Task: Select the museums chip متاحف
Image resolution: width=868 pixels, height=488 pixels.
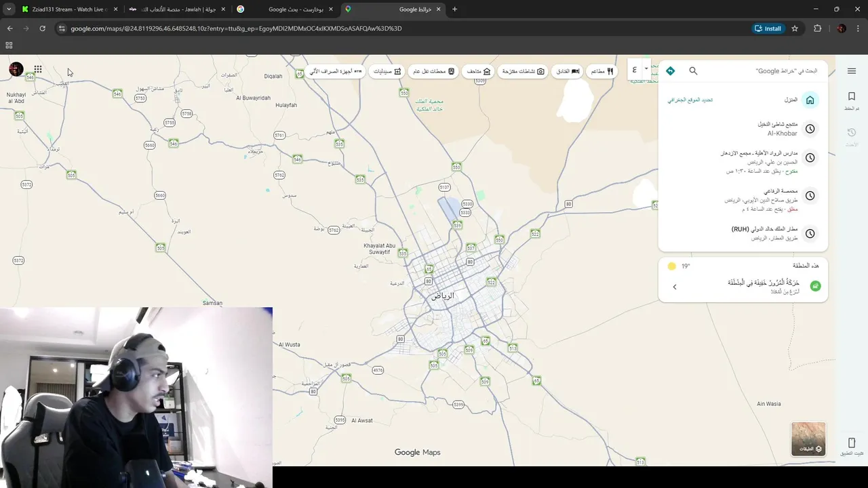Action: [x=478, y=71]
